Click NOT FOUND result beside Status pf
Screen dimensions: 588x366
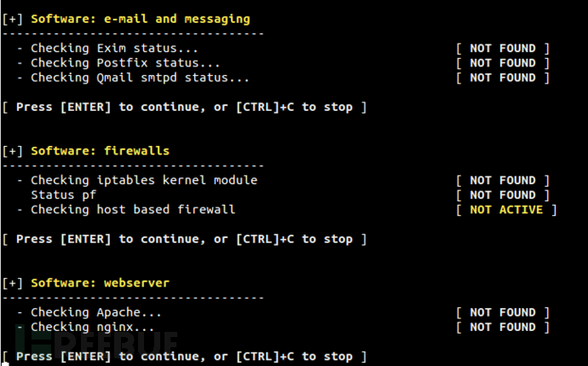502,195
